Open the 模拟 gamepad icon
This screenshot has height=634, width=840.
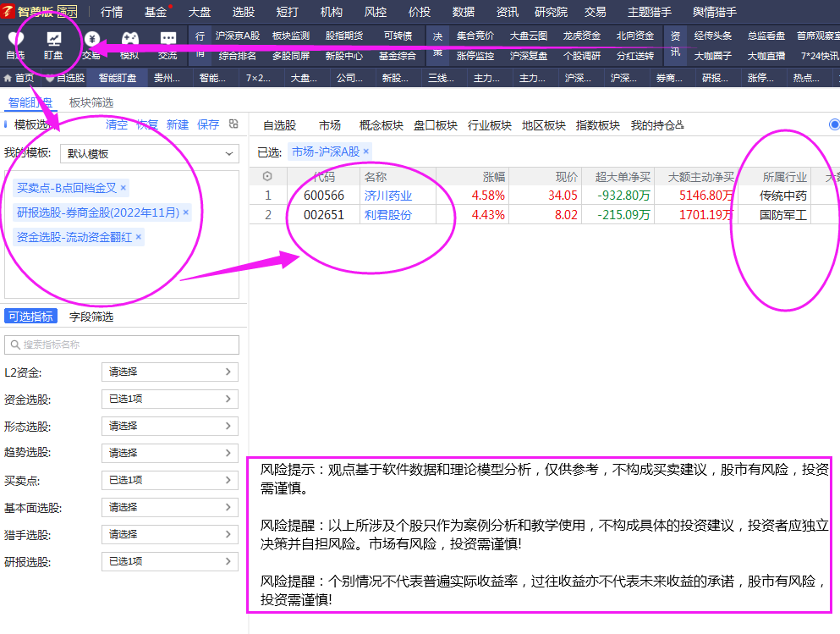(129, 39)
